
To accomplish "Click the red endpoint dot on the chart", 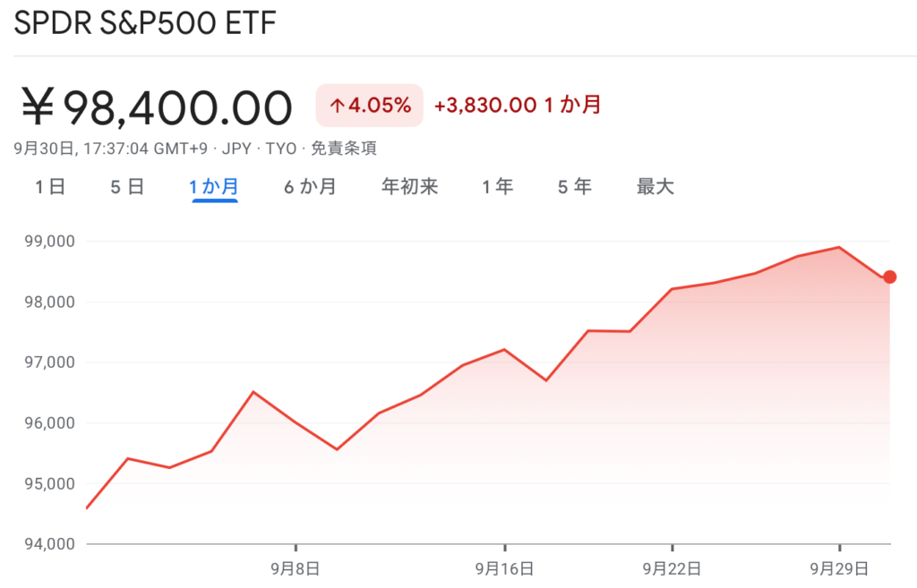I will pyautogui.click(x=889, y=277).
